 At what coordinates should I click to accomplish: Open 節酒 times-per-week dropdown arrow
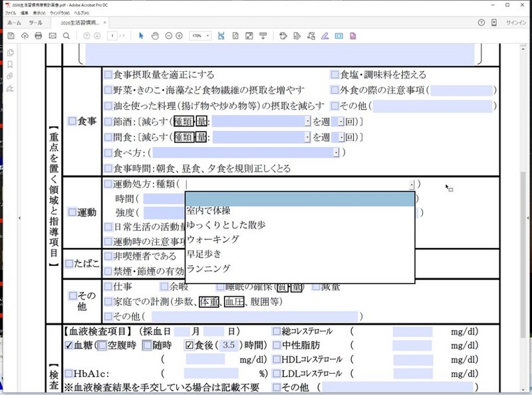tap(341, 122)
